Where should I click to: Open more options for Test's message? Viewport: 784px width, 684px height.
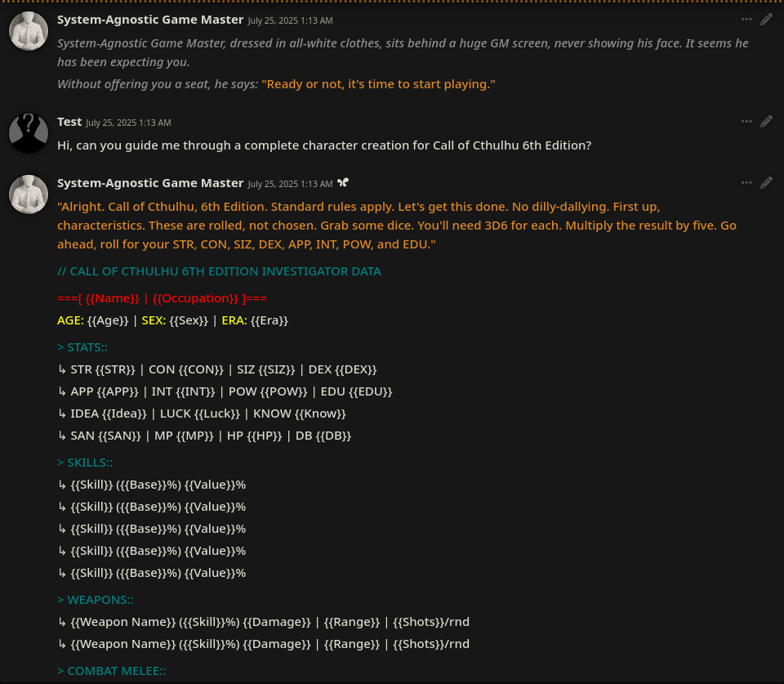746,122
